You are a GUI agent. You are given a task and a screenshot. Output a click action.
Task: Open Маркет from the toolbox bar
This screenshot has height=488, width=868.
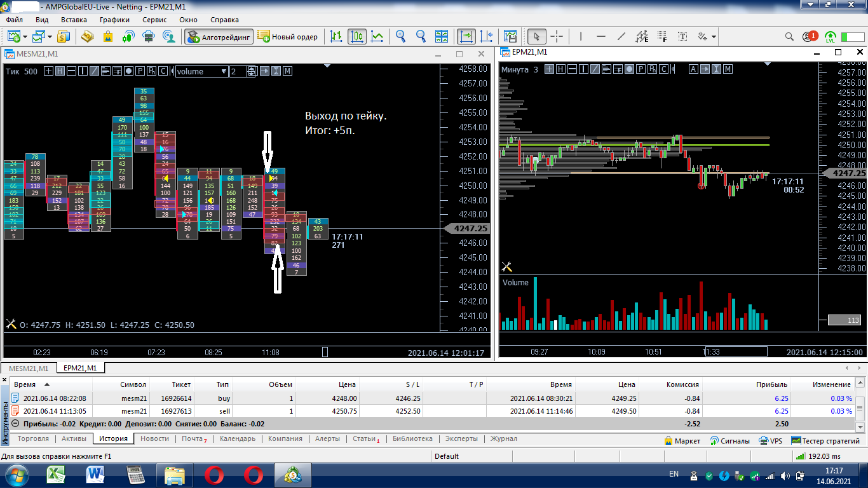click(x=682, y=440)
